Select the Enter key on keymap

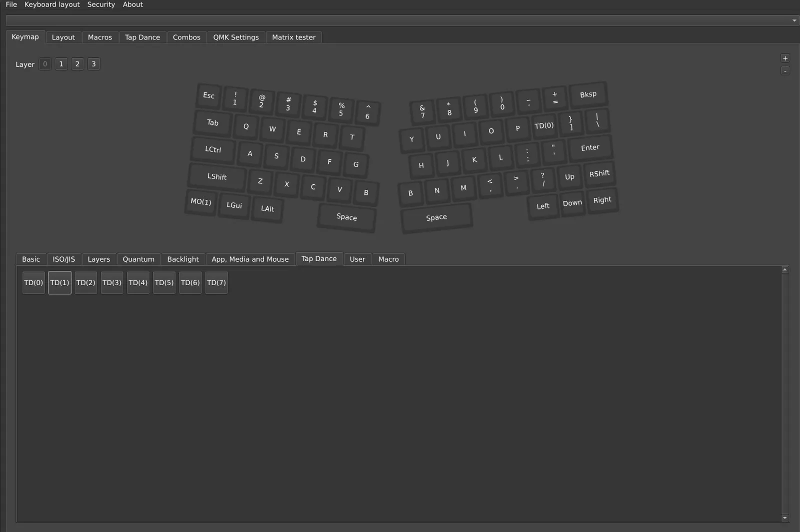coord(590,147)
